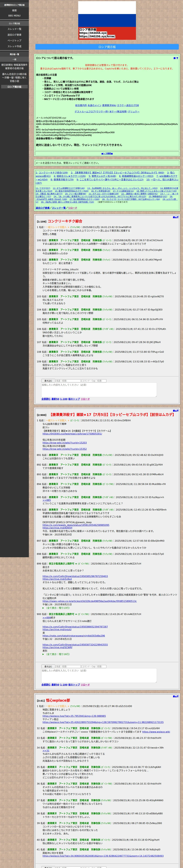Open the スレッド一覧 link below the thread list

tap(59, 208)
